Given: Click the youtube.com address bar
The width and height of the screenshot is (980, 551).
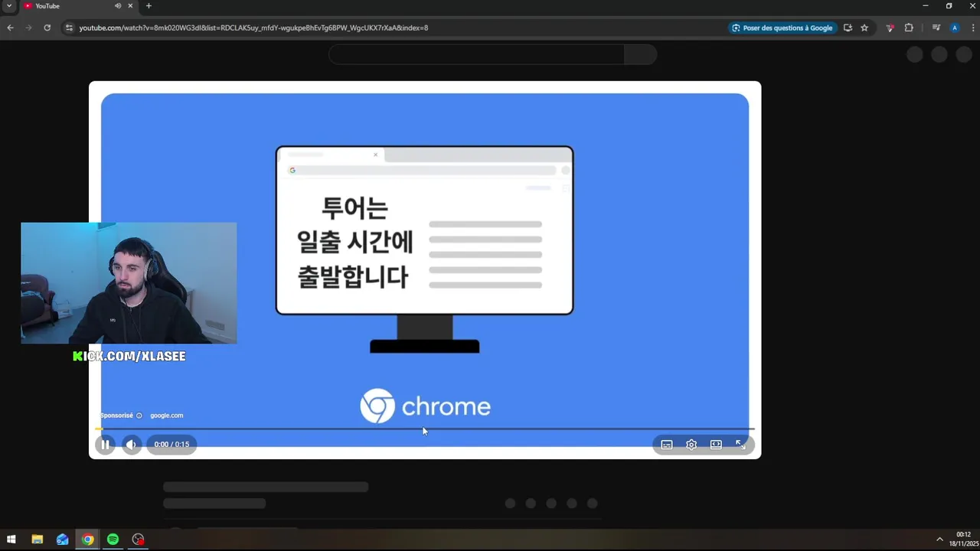Looking at the screenshot, I should (x=253, y=28).
